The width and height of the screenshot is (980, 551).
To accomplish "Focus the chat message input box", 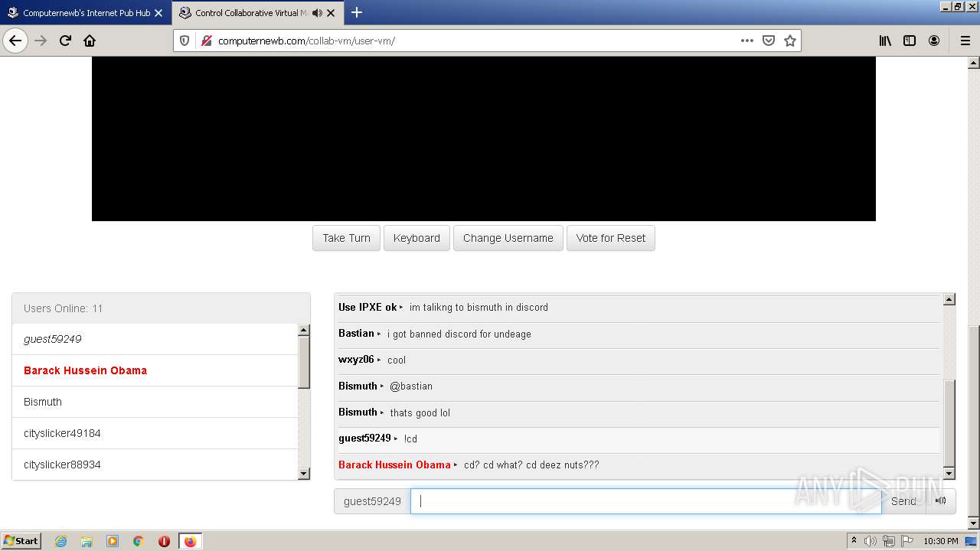I will tap(646, 501).
